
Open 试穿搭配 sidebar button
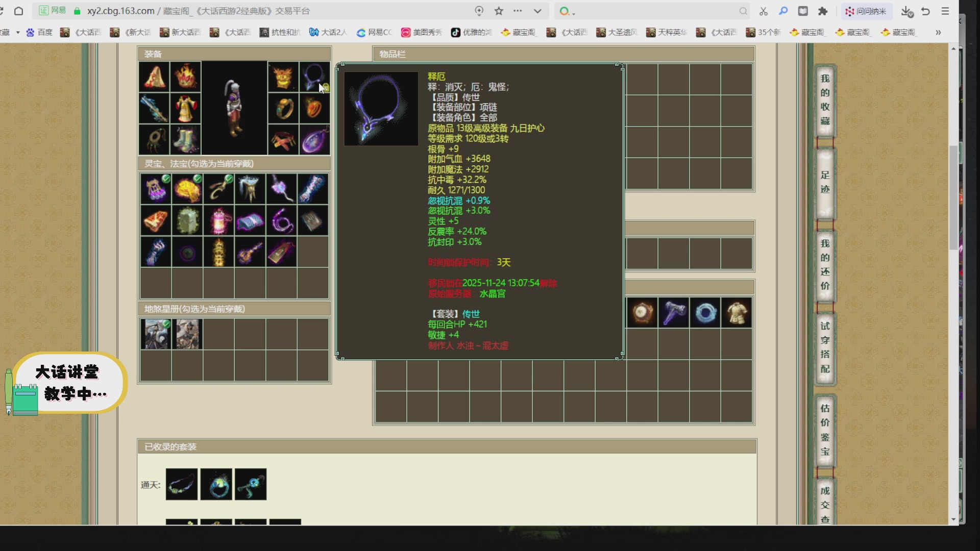825,347
